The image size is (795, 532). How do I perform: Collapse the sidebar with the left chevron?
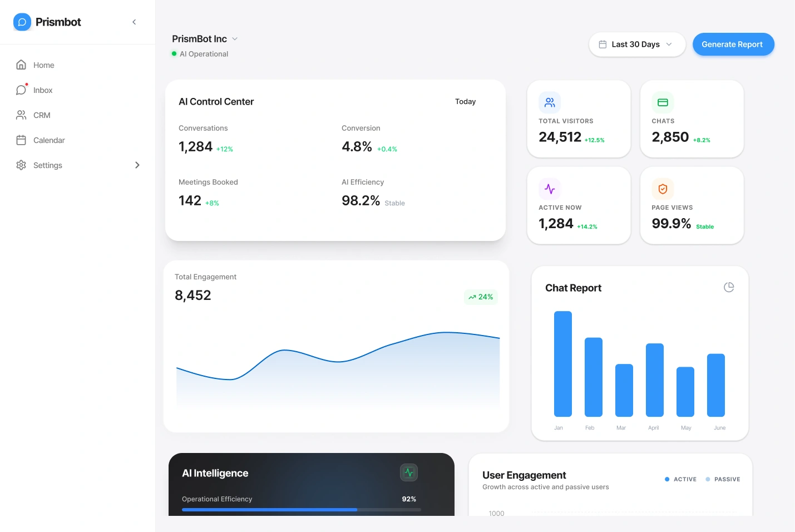pos(134,22)
